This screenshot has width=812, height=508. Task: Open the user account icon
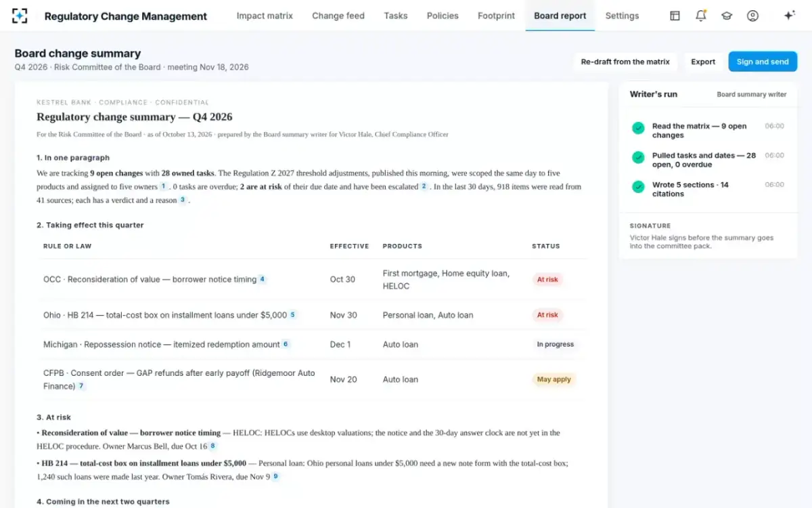click(752, 16)
